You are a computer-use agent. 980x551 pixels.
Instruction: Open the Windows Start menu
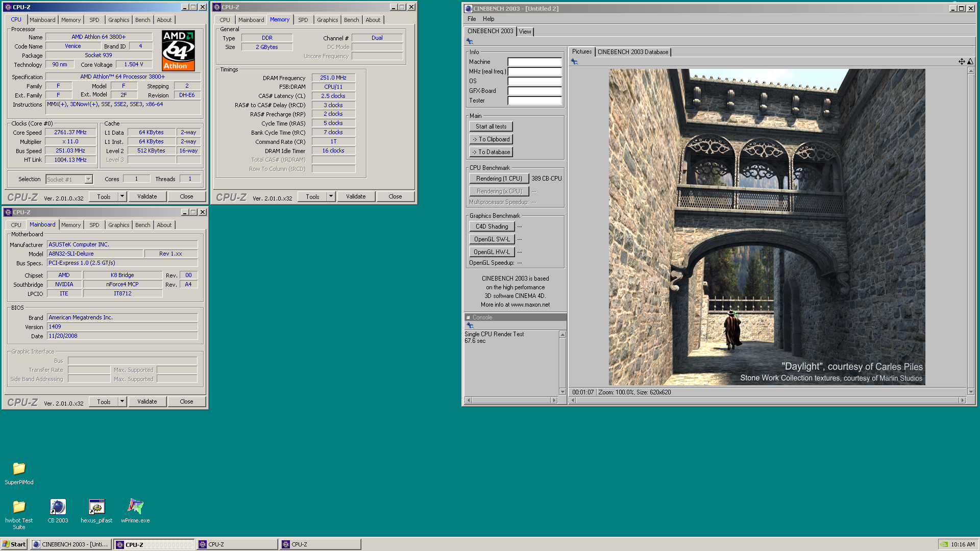click(14, 544)
